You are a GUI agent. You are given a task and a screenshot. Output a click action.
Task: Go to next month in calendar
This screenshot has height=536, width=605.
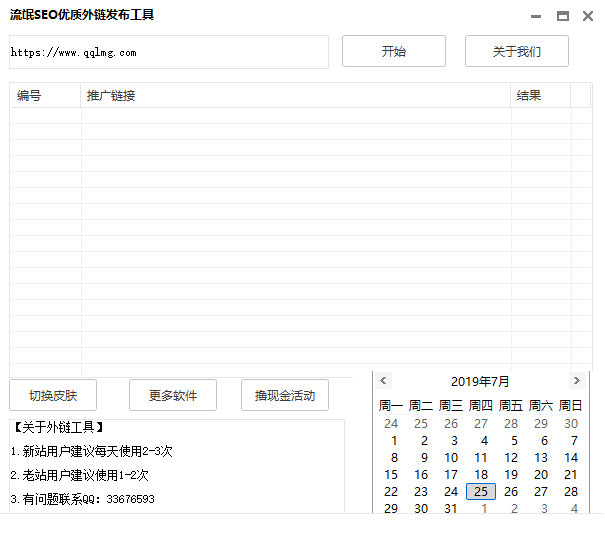[577, 380]
